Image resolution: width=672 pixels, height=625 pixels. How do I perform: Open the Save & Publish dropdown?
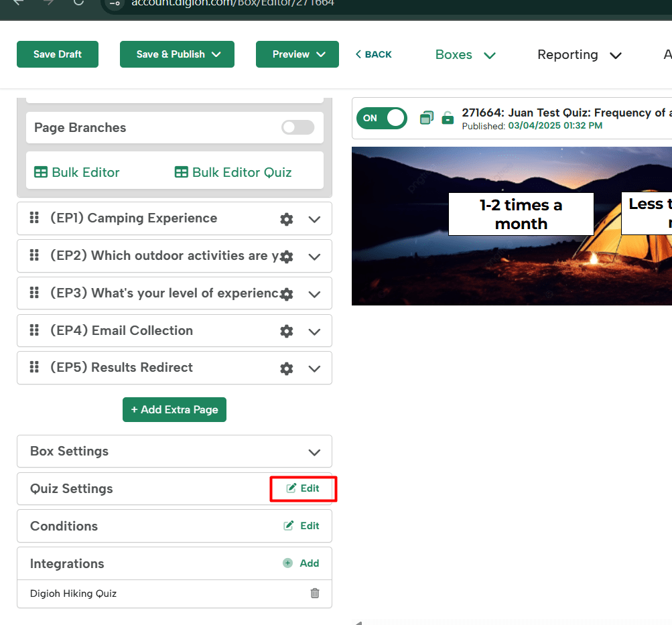pos(177,54)
